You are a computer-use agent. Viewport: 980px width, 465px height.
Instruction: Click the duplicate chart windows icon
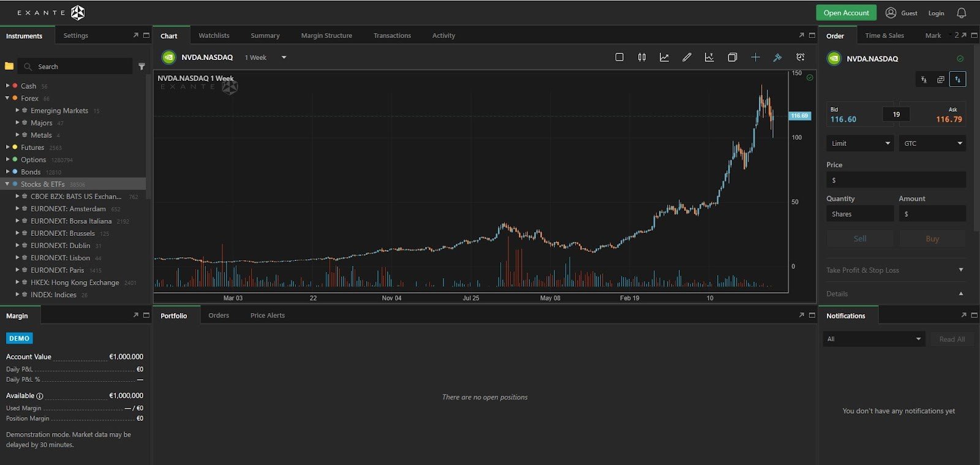coord(732,57)
